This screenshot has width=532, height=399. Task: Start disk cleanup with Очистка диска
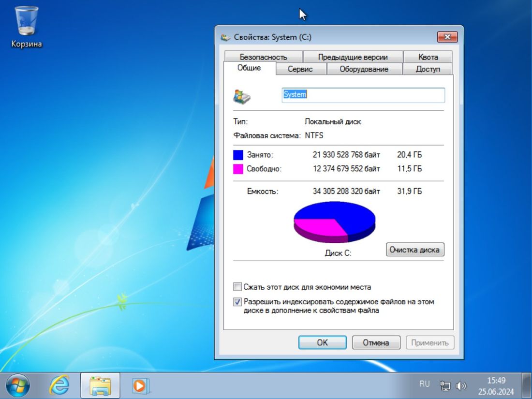[x=415, y=250]
